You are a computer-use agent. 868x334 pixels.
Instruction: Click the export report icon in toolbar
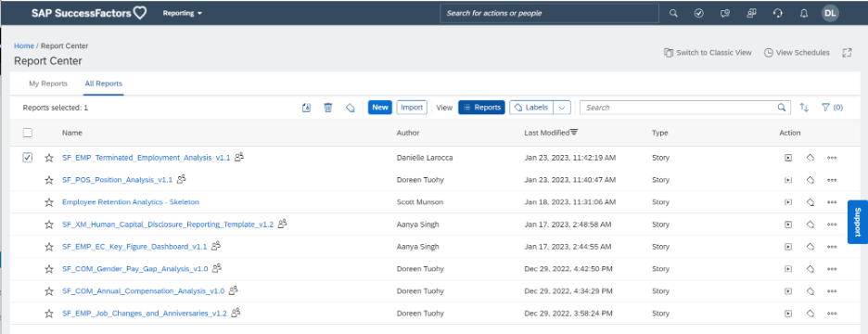coord(306,108)
